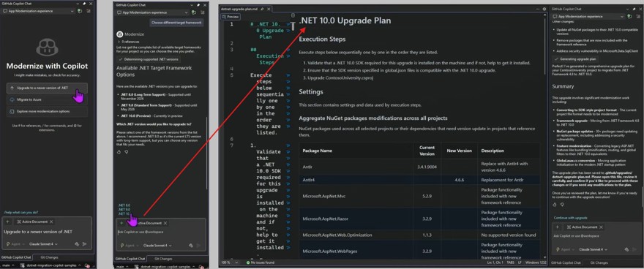Click '.NET 8.0' suggestion link
This screenshot has width=644, height=269.
point(124,205)
